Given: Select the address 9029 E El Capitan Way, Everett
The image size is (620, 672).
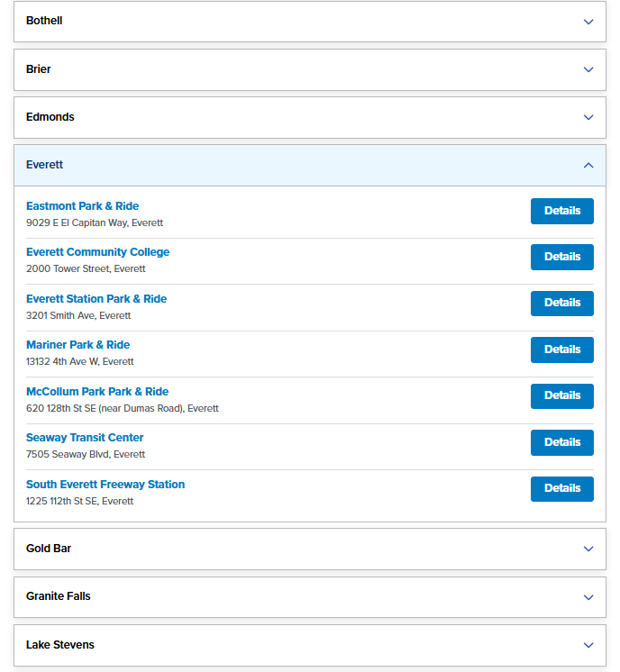Looking at the screenshot, I should click(95, 222).
